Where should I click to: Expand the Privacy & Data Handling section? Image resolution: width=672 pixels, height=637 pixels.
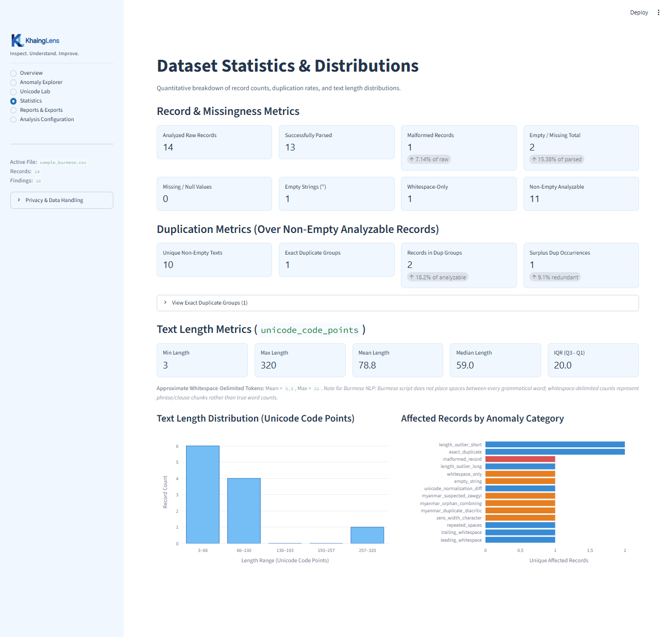click(x=62, y=200)
